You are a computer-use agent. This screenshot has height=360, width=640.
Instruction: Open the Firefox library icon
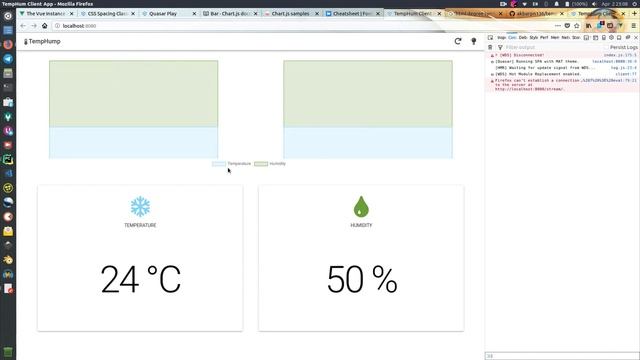coord(588,26)
